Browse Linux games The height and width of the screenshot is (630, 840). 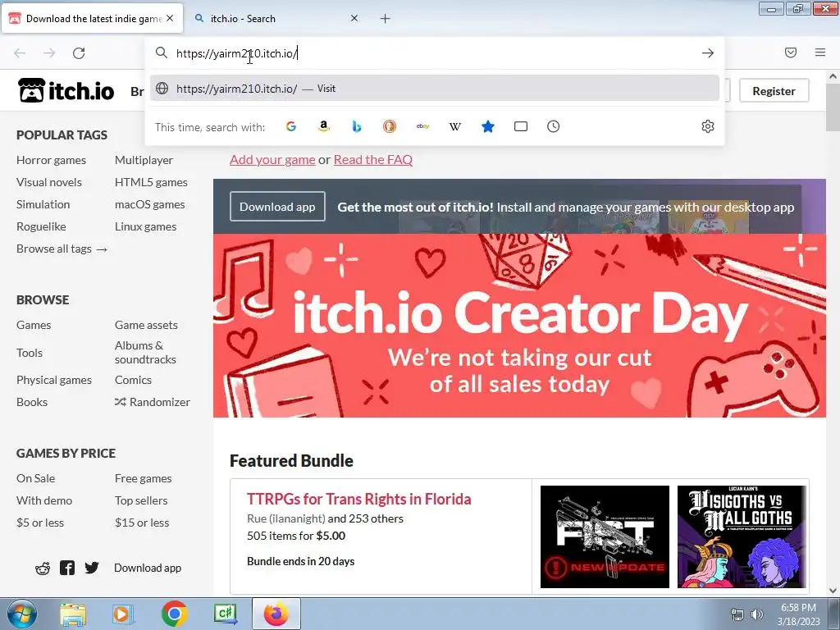(146, 226)
